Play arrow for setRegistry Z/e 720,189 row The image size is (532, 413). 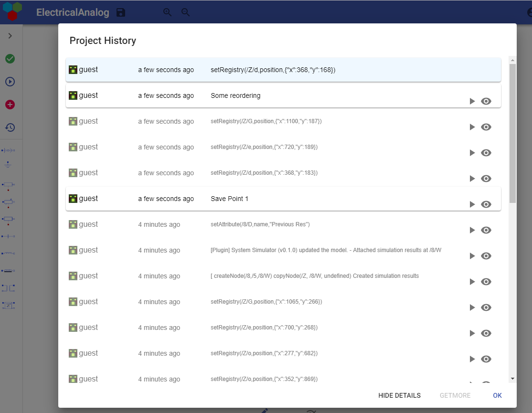coord(472,153)
